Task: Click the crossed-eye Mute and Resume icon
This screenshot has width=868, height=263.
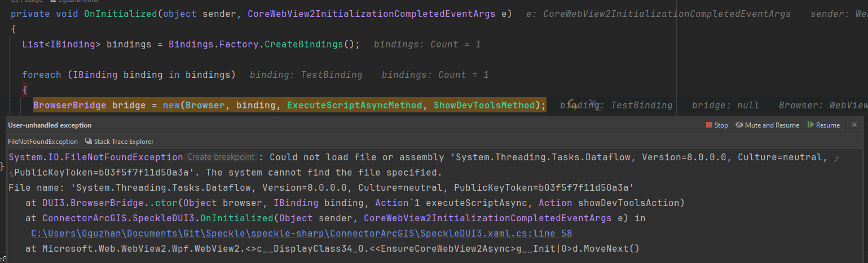Action: click(739, 125)
